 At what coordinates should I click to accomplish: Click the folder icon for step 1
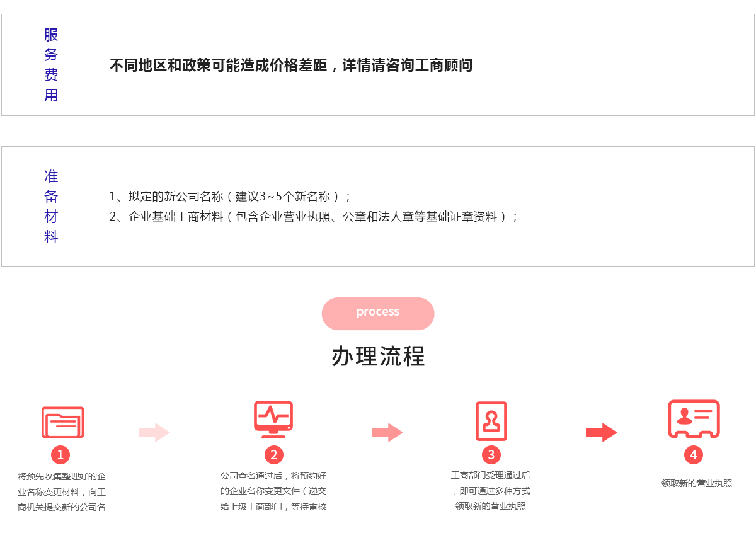coord(62,422)
